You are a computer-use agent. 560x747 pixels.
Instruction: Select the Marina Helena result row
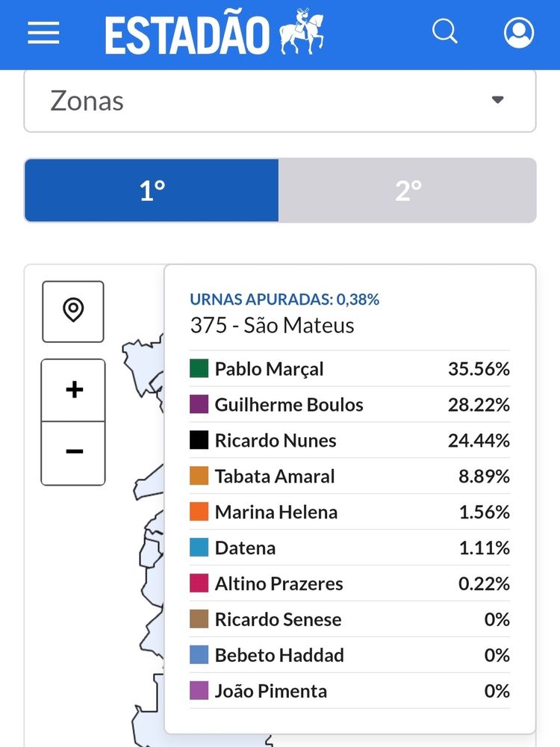(349, 512)
